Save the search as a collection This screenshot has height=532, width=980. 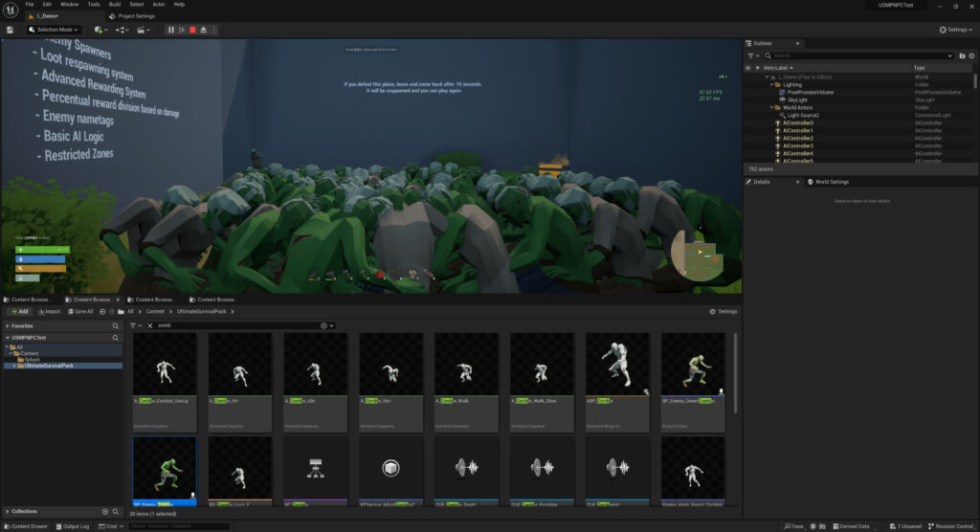point(323,325)
